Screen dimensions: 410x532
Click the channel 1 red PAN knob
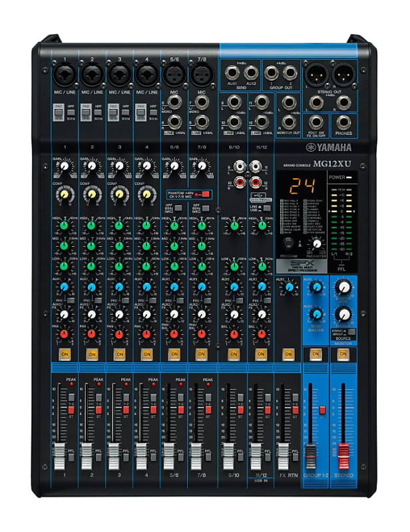(64, 334)
